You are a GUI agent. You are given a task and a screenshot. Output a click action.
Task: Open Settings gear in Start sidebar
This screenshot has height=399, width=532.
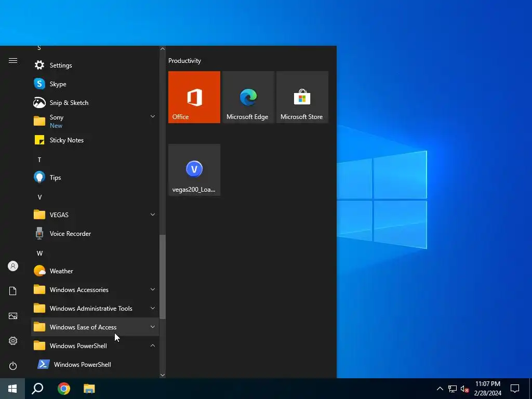(x=13, y=341)
